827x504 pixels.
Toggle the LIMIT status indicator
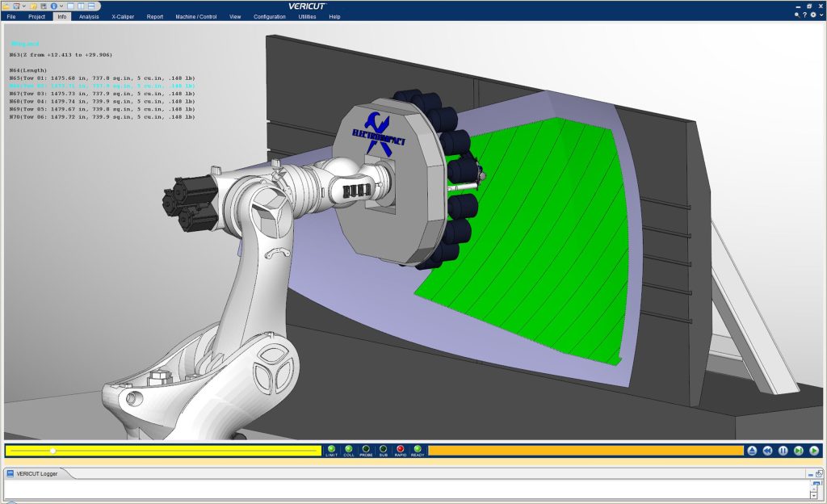click(331, 450)
